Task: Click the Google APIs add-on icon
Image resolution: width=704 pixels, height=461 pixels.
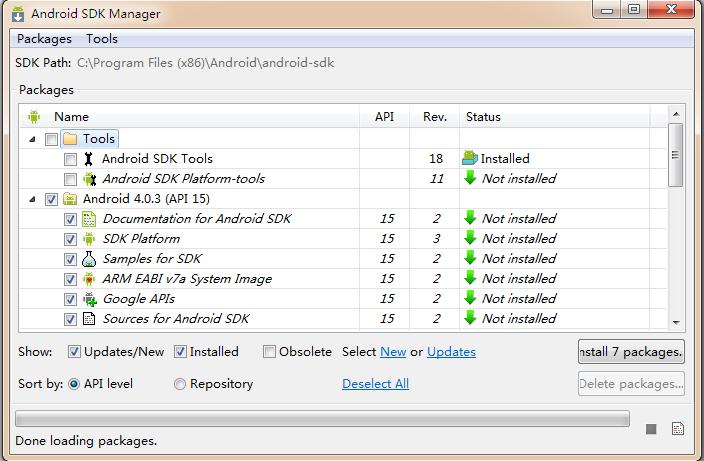Action: (x=89, y=299)
